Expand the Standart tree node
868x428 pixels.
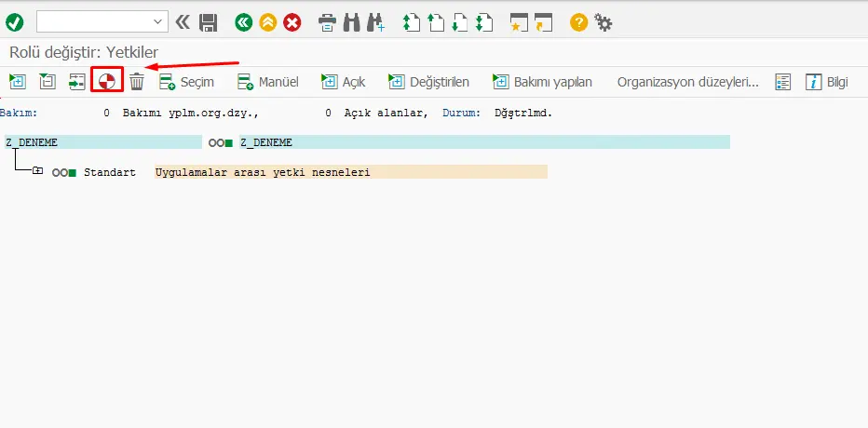(37, 172)
